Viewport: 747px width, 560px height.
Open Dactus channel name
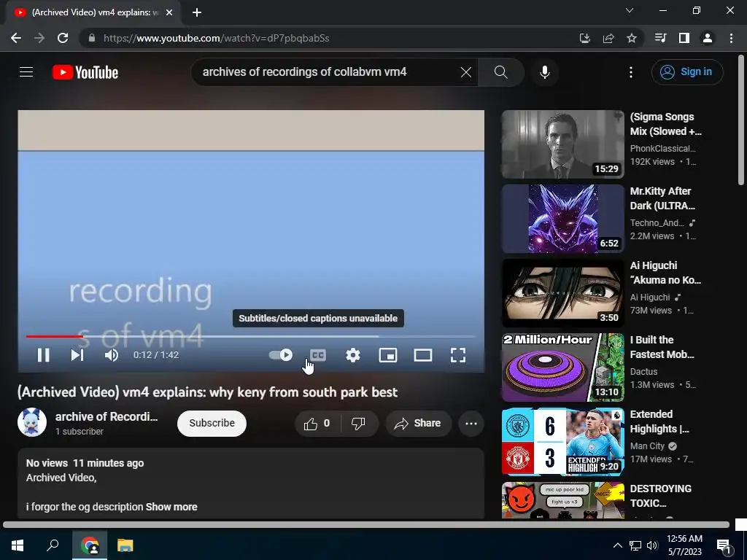click(643, 371)
